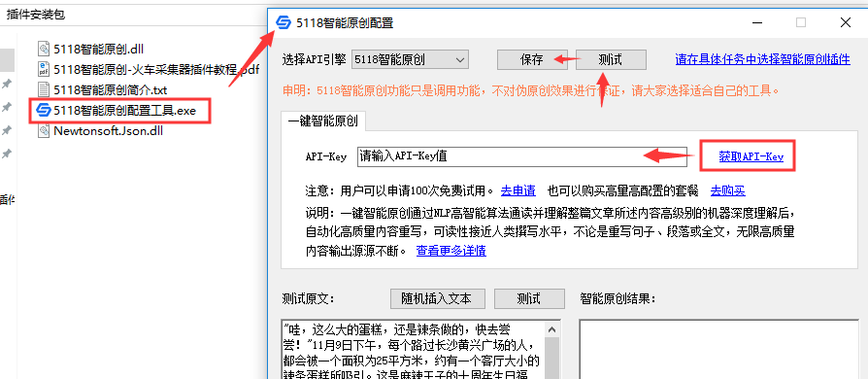The image size is (868, 379).
Task: Click the orange 申明 disclaimer text
Action: [531, 90]
